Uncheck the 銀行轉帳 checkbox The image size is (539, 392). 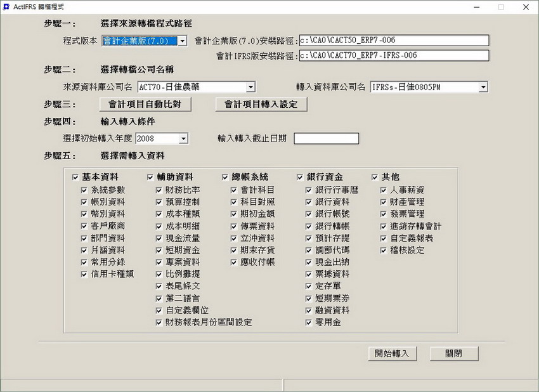point(308,226)
